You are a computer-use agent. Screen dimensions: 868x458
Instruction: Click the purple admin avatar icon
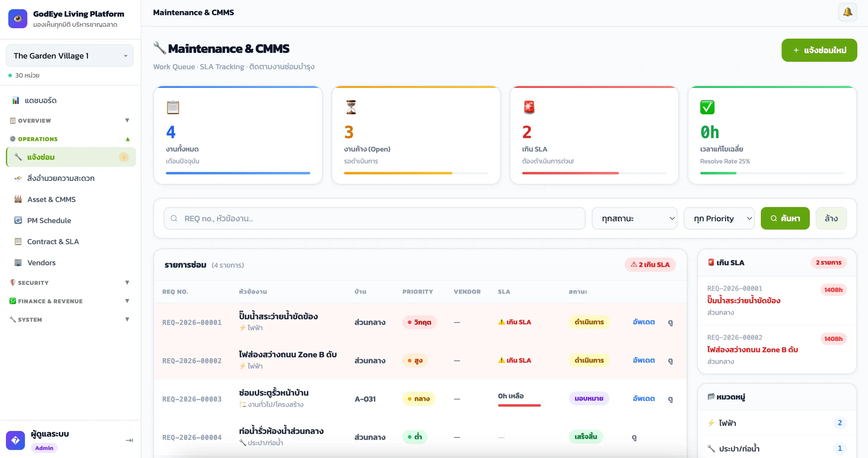point(15,440)
